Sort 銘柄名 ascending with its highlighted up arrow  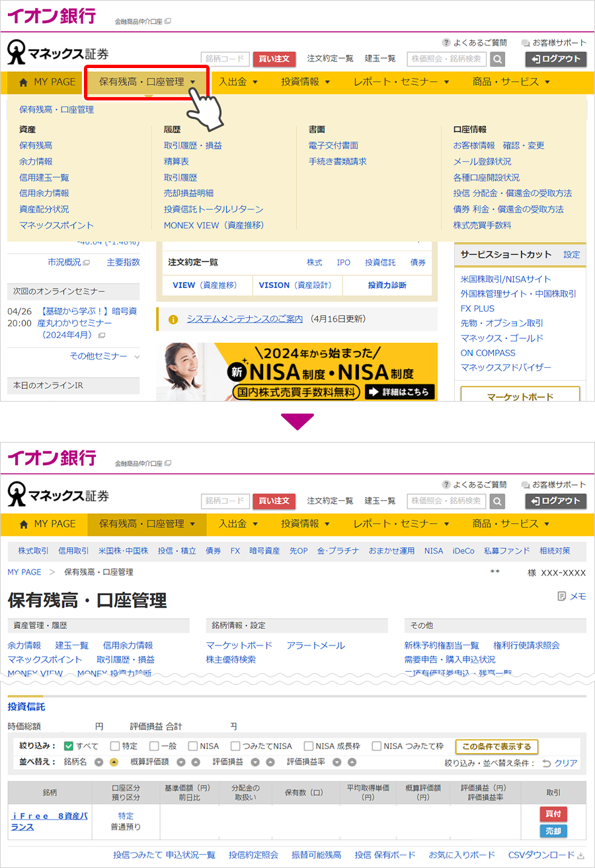click(114, 762)
